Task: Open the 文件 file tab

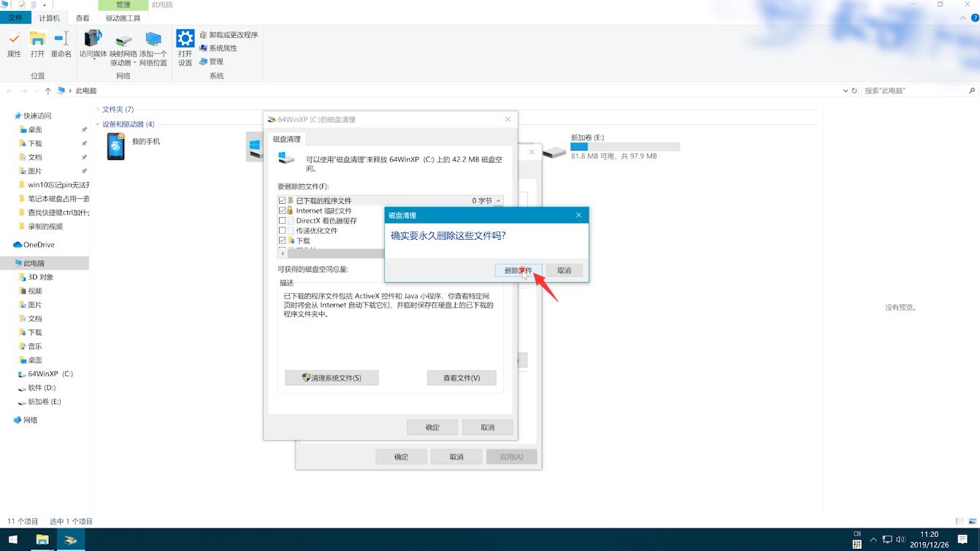Action: pos(15,18)
